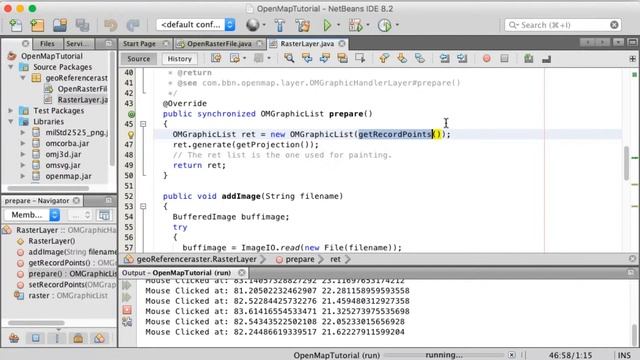Click the ret breadcrumb item
The height and width of the screenshot is (360, 640).
click(335, 259)
